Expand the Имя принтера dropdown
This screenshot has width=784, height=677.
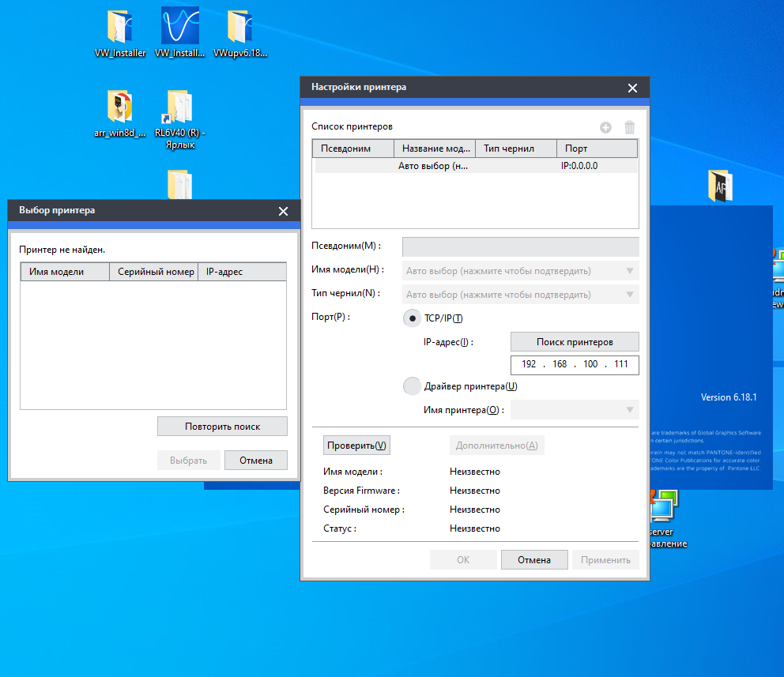[575, 410]
